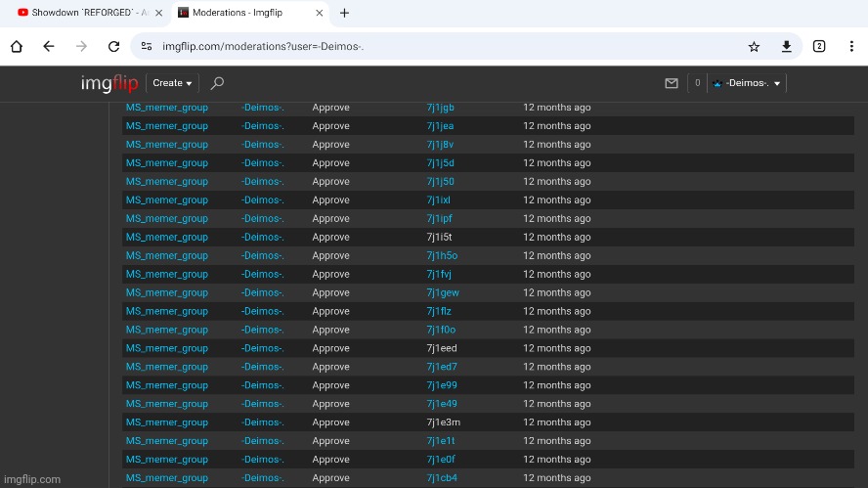Open -Deimos-. profile in 7j1gew row

(x=262, y=292)
